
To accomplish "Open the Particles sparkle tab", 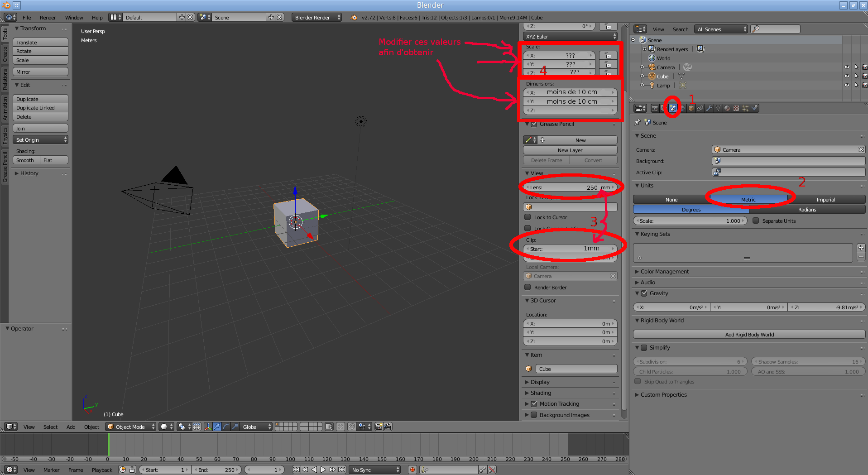I will [x=745, y=108].
